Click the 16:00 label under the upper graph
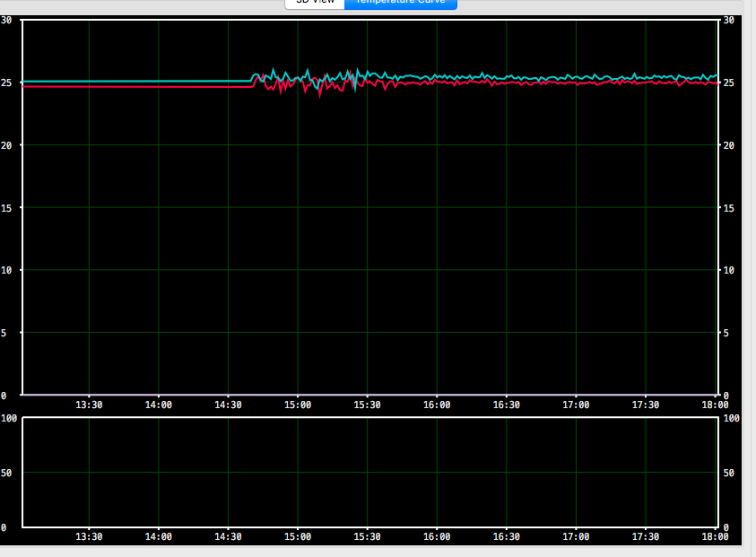756x557 pixels. pos(437,405)
